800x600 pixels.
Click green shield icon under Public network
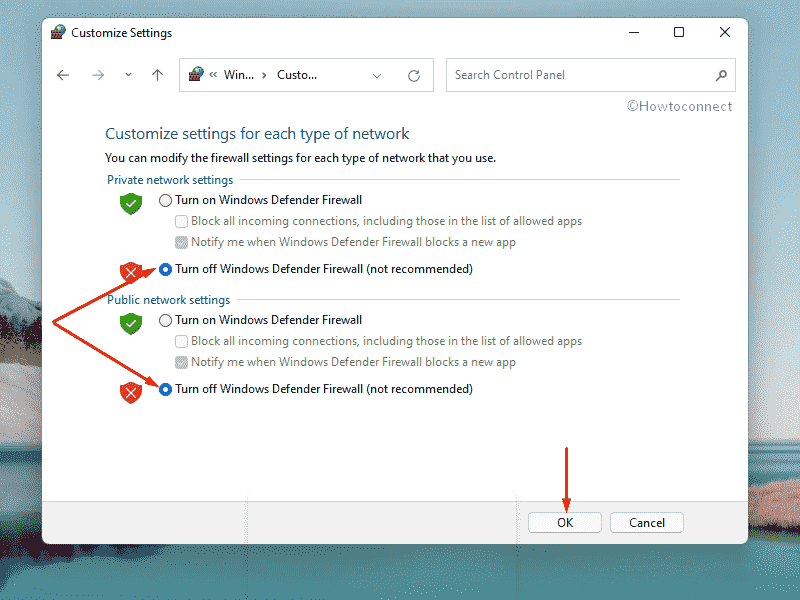tap(131, 323)
